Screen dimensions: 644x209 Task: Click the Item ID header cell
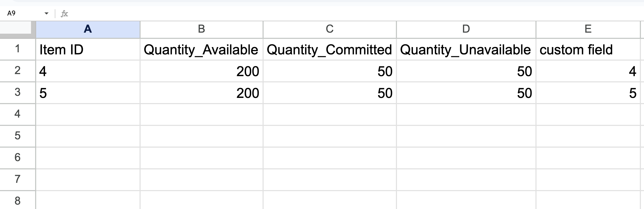point(88,49)
